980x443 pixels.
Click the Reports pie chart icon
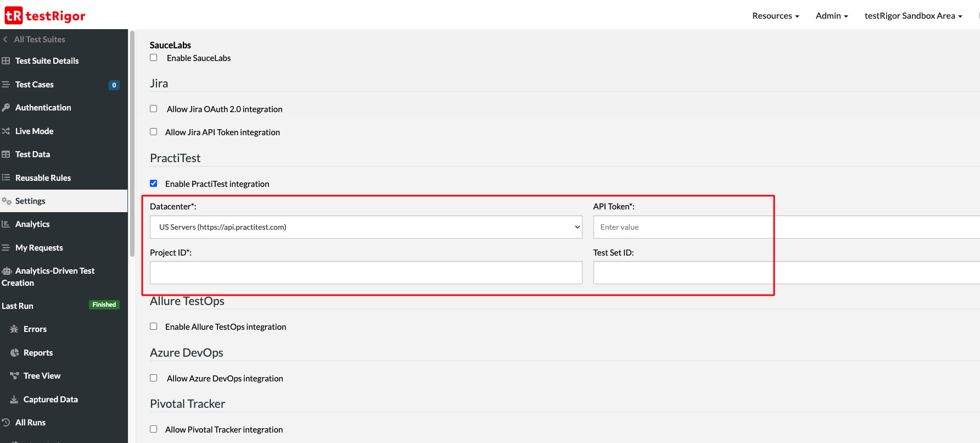click(x=14, y=353)
